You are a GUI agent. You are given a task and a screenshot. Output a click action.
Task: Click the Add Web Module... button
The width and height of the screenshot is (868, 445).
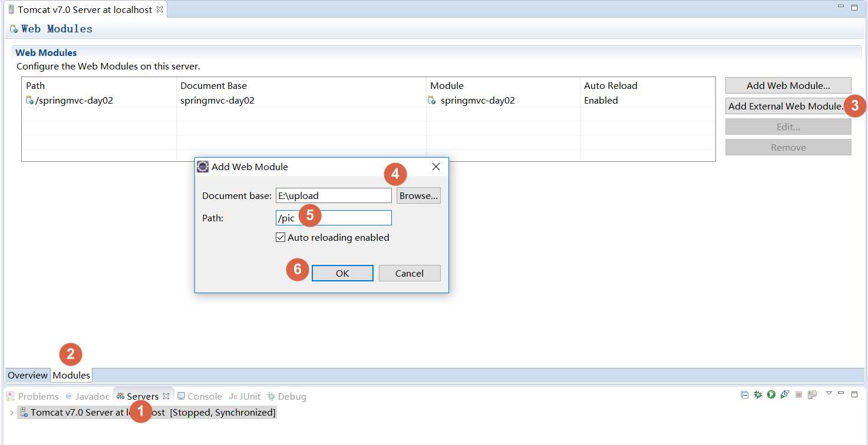click(x=788, y=85)
